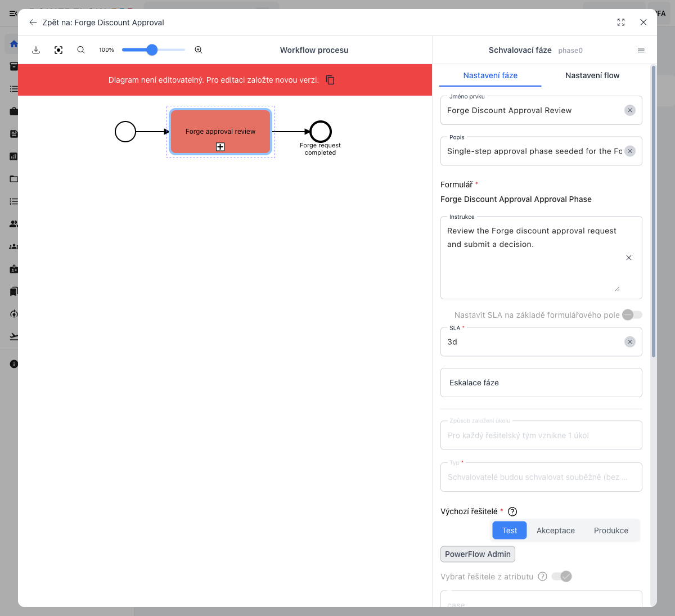Open the Způsob založení úkolu dropdown
Screen dimensions: 675x616
(541, 435)
